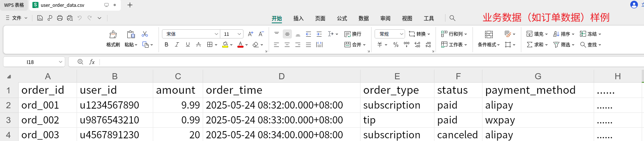Open the Rows and Columns (行和列) dropdown
The width and height of the screenshot is (644, 141).
(454, 34)
